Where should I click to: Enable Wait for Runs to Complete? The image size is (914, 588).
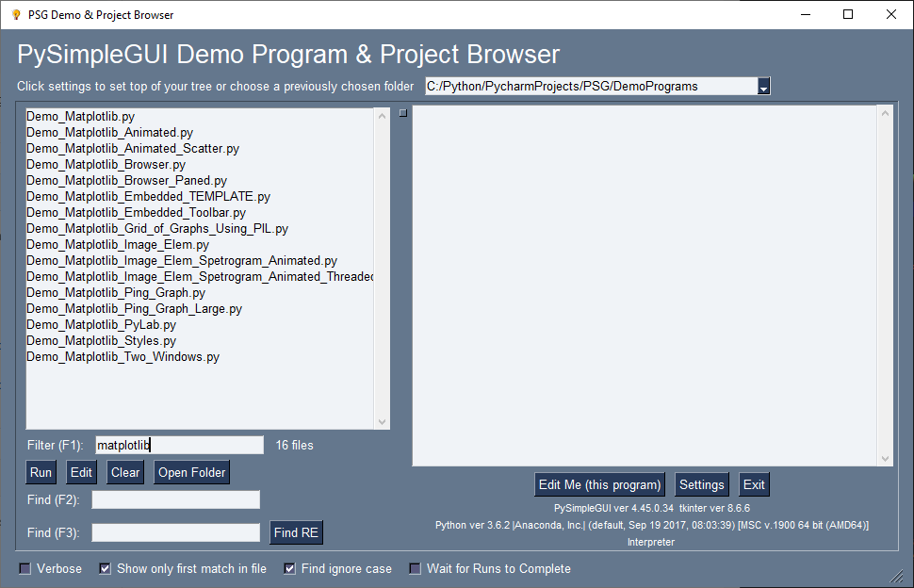[x=415, y=568]
